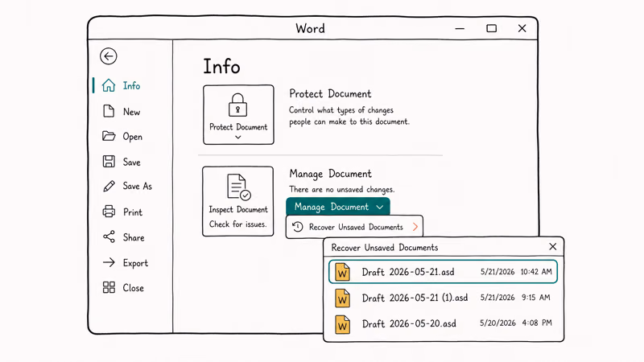Click the 4:08 PM timestamp
The width and height of the screenshot is (644, 362).
coord(537,323)
